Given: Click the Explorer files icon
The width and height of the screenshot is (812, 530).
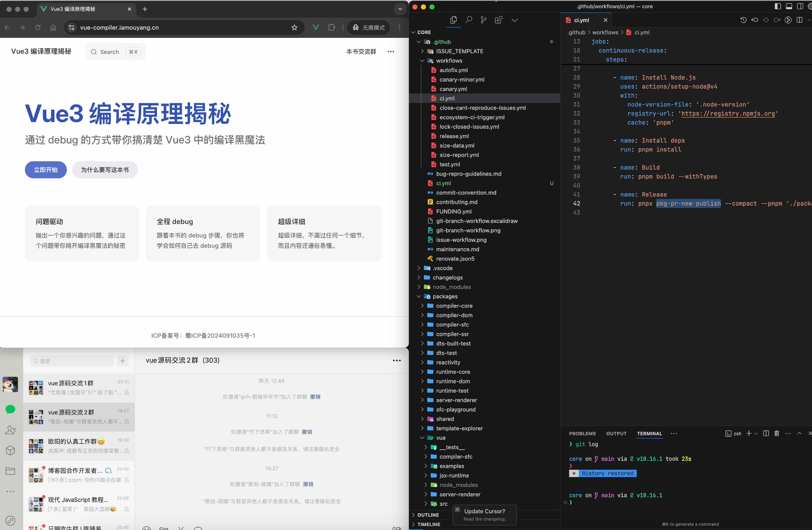Looking at the screenshot, I should click(454, 20).
